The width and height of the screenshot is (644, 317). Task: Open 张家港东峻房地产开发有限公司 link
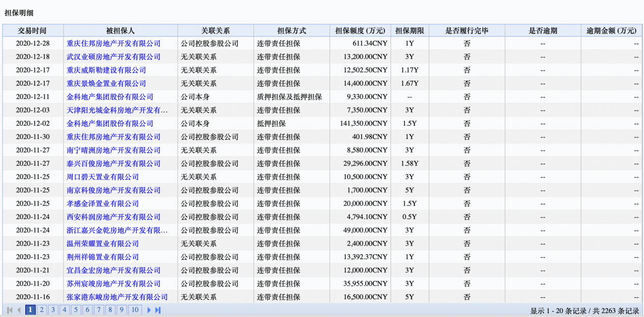tap(117, 297)
